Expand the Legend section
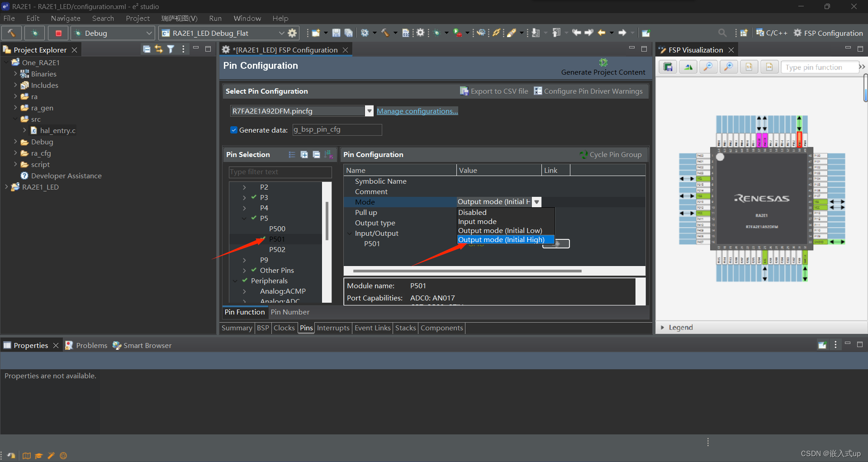868x462 pixels. click(x=663, y=327)
